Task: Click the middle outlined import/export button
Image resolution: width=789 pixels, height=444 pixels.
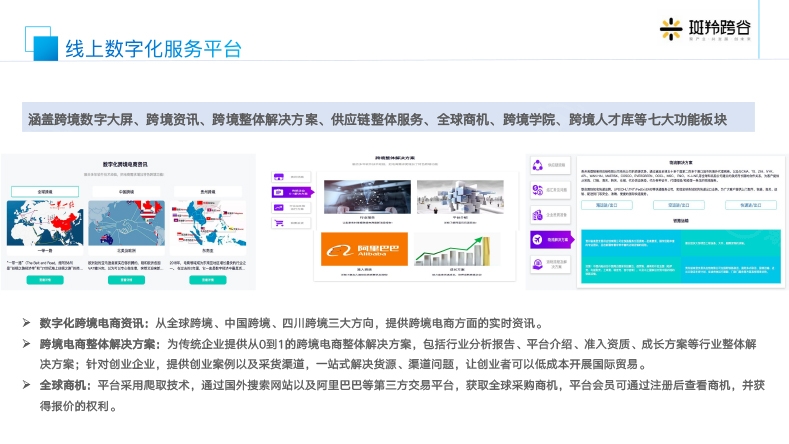Action: coord(679,205)
